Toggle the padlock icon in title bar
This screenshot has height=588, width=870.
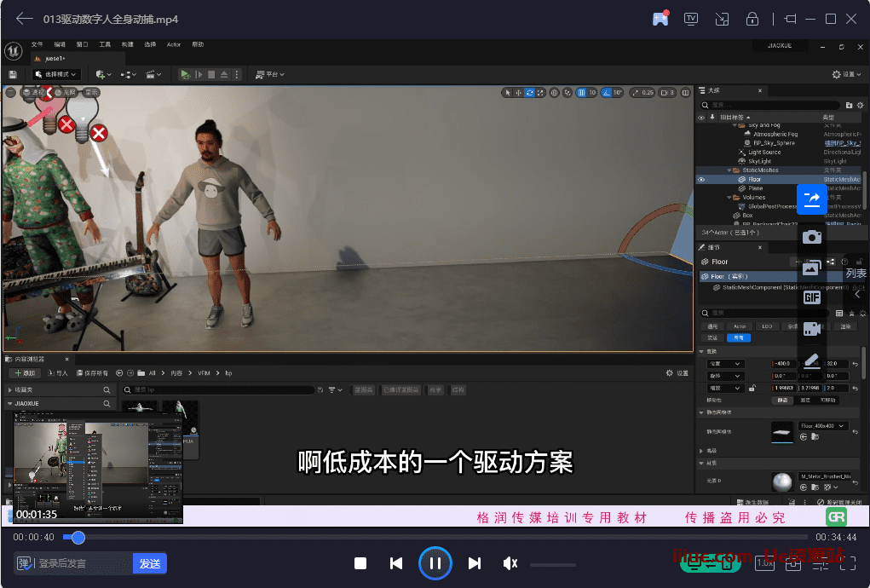pyautogui.click(x=752, y=19)
